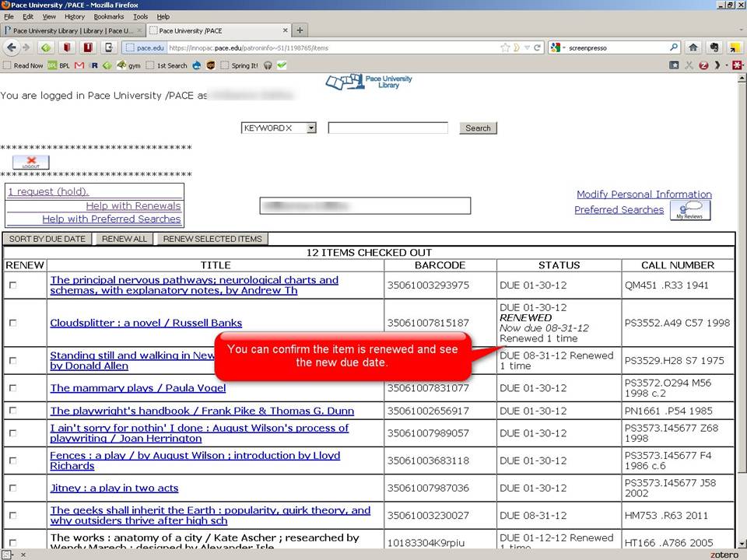Screen dimensions: 747x560
Task: Check renew box for Cloudsplitter
Action: click(x=13, y=322)
